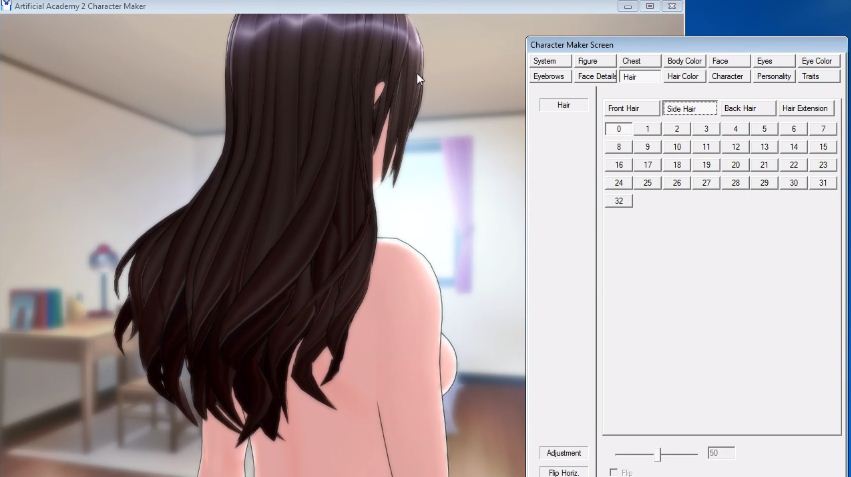Apply hair style 17
This screenshot has width=851, height=477.
point(647,165)
